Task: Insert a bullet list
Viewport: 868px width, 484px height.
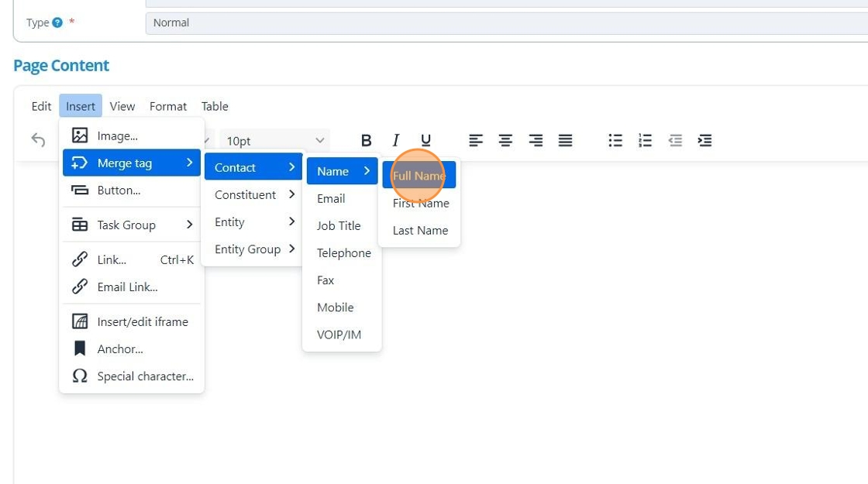Action: [x=615, y=140]
